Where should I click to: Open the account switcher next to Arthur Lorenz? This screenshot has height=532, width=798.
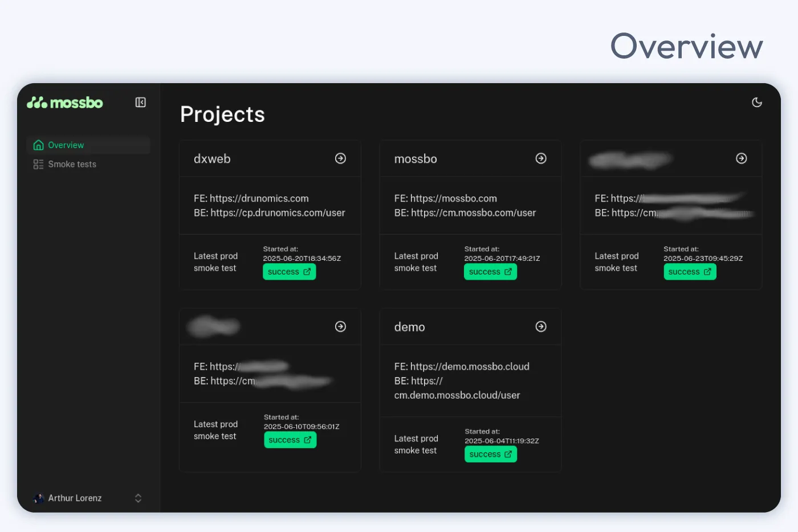[138, 498]
